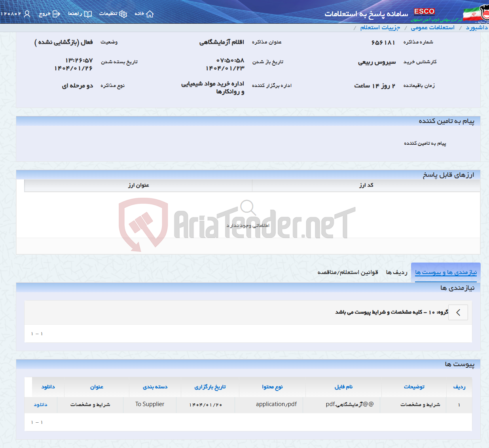Click the راهنما menu label
Image resolution: width=489 pixels, height=448 pixels.
(x=75, y=14)
